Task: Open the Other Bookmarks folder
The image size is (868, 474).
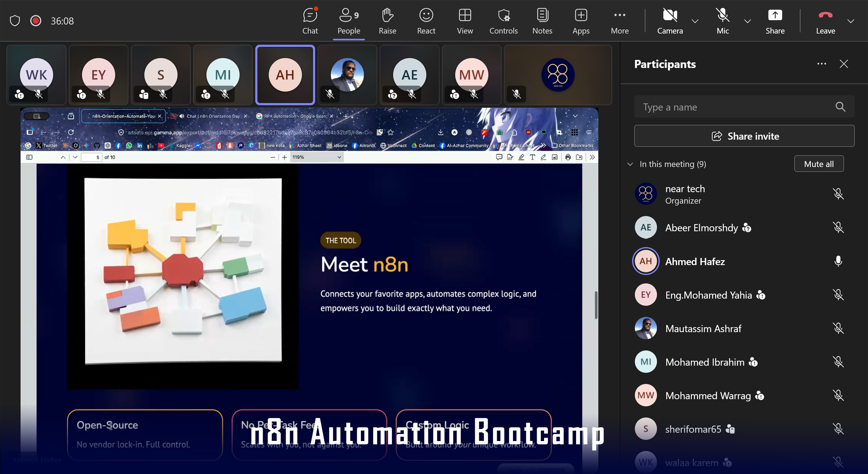Action: click(572, 145)
